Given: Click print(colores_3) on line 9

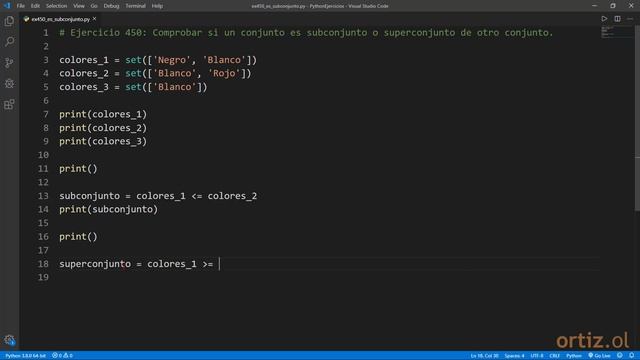Looking at the screenshot, I should click(103, 141).
